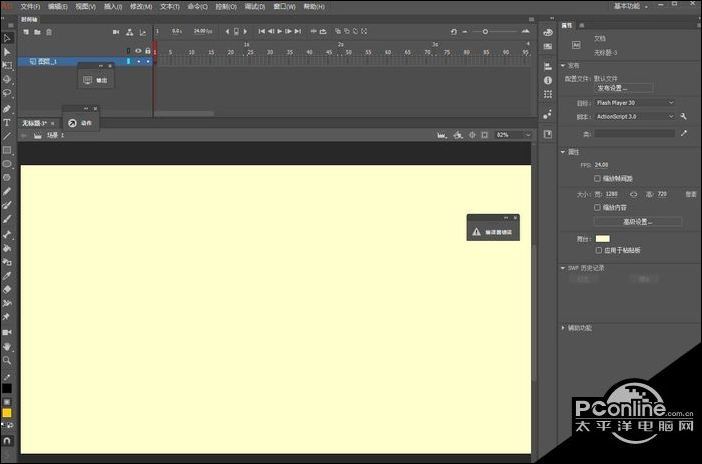702x464 pixels.
Task: Expand the 辅助功能 section
Action: (563, 328)
